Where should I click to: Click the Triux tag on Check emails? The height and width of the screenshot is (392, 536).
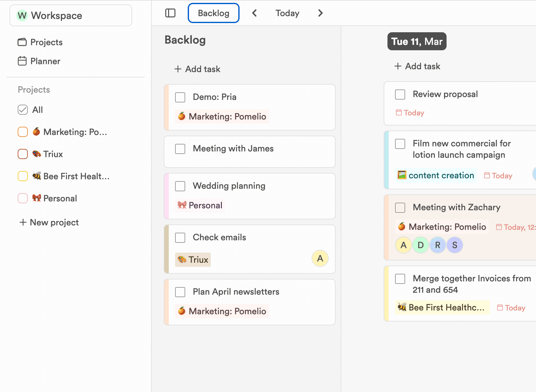(193, 260)
